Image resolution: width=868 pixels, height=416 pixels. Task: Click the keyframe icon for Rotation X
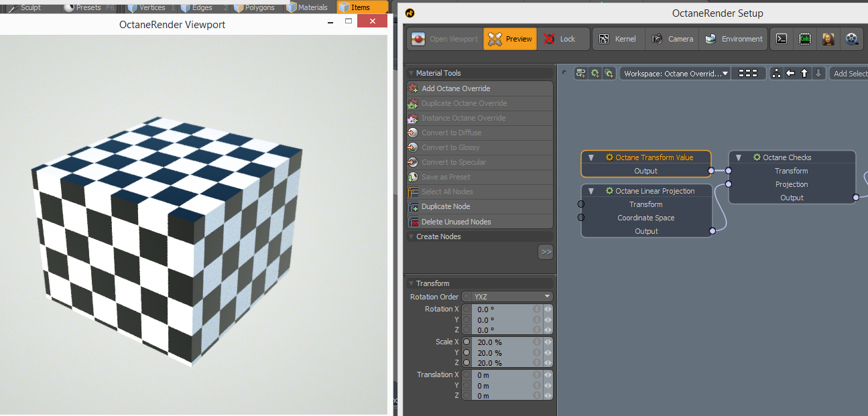point(537,309)
